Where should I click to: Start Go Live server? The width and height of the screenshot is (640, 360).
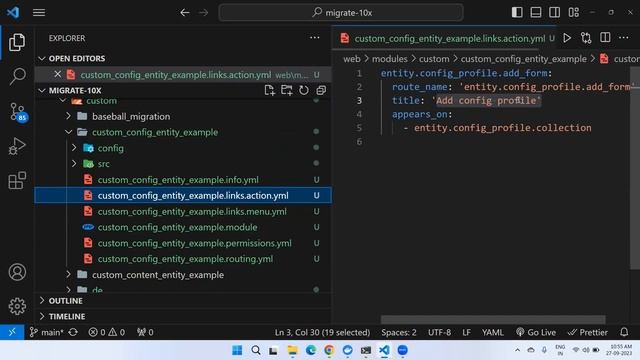tap(536, 332)
